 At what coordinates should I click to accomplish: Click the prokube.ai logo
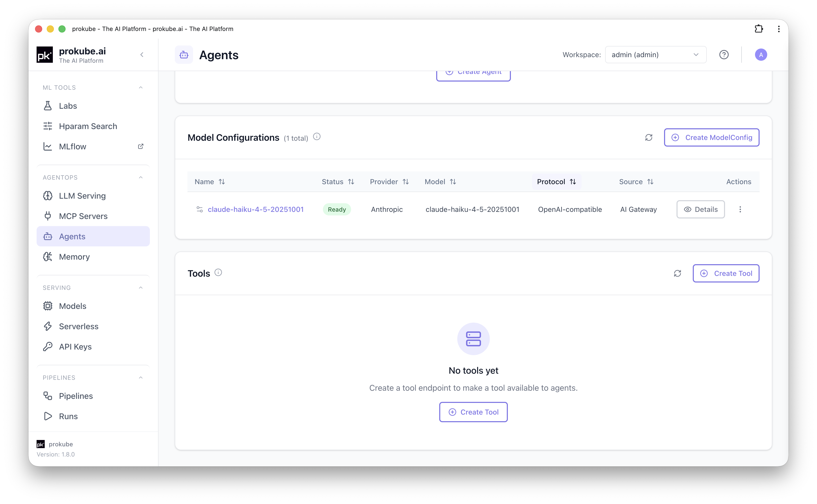(45, 55)
